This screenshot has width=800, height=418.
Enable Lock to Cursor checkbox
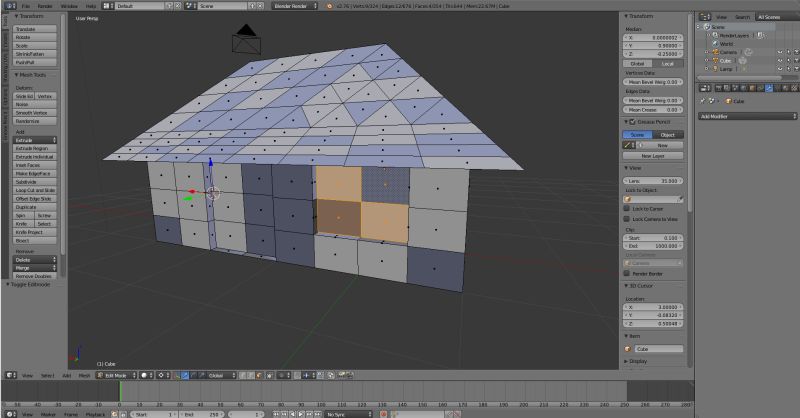click(x=627, y=208)
